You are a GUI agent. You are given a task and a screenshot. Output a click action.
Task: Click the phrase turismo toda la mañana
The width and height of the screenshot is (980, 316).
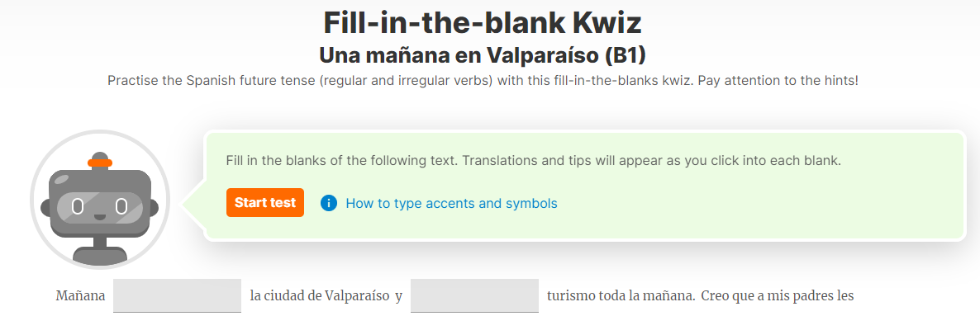pyautogui.click(x=620, y=295)
